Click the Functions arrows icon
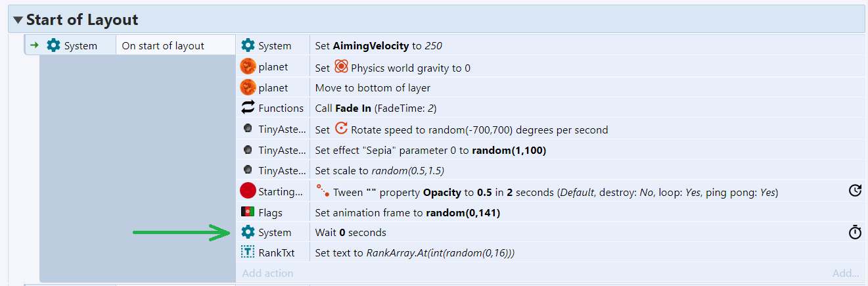The height and width of the screenshot is (286, 868). 248,108
